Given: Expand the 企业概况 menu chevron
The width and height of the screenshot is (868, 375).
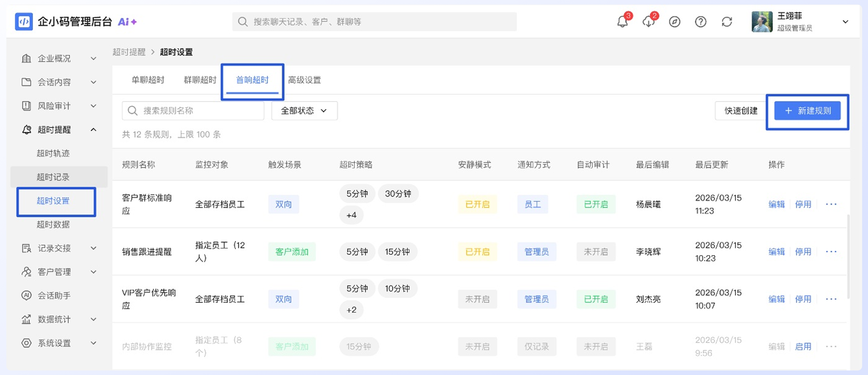Looking at the screenshot, I should tap(93, 59).
